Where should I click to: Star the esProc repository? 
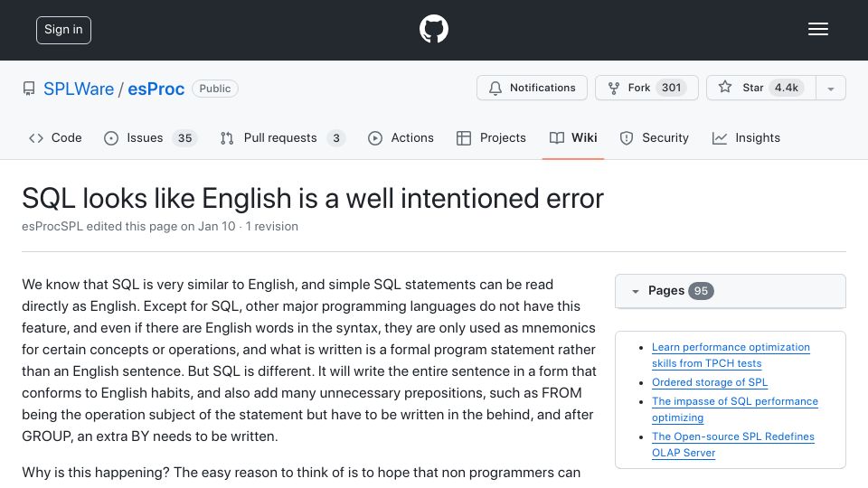pyautogui.click(x=761, y=88)
